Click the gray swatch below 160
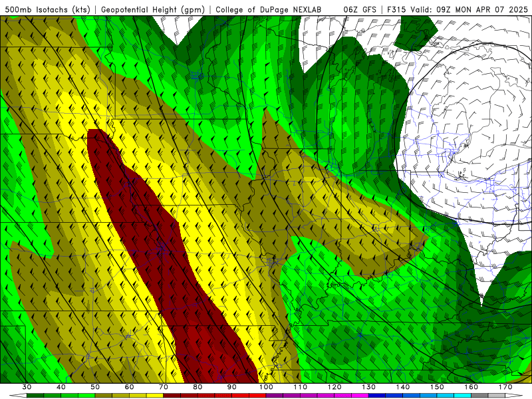 coord(479,396)
